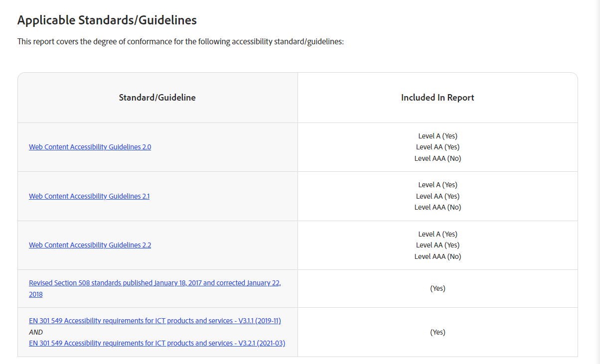Select Level AA (Yes) in the WCAG 2.1 row
Screen dimensions: 600x364
point(438,196)
